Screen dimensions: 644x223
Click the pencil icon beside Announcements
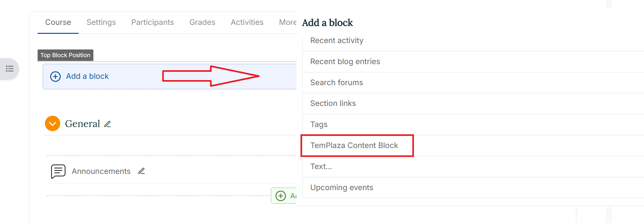point(141,171)
